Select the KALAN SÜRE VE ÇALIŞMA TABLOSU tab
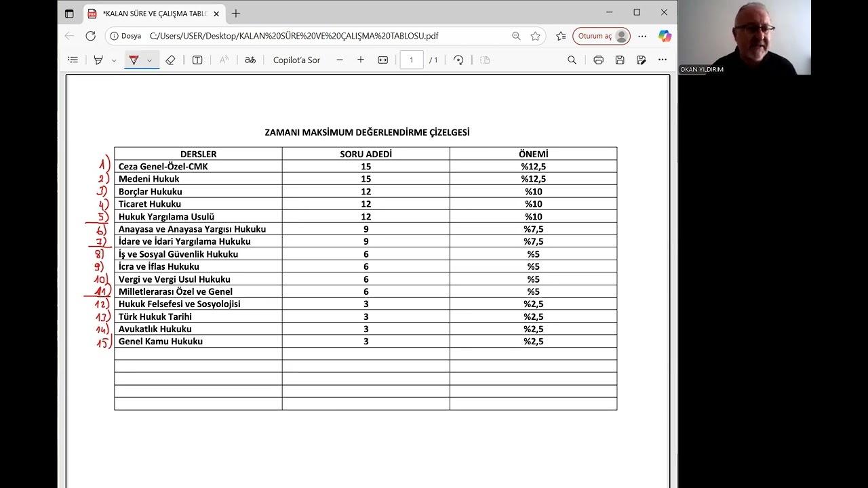Image resolution: width=868 pixels, height=488 pixels. (x=155, y=14)
